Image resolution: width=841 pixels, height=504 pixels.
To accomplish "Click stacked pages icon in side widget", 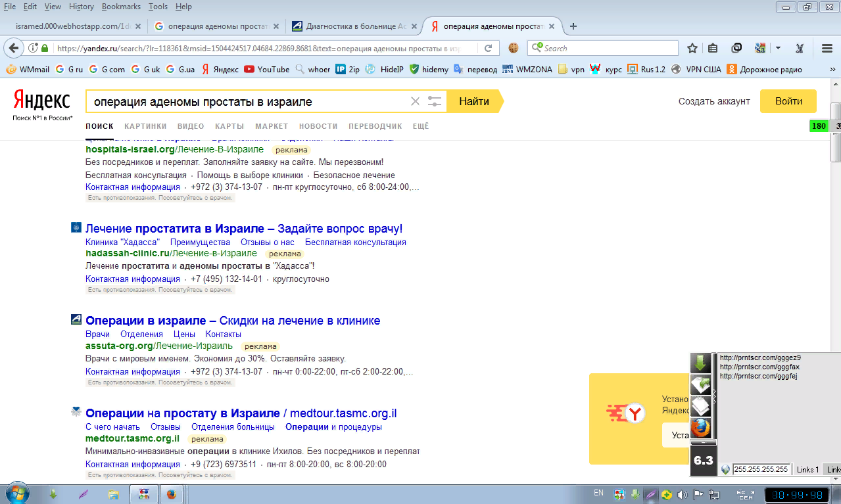I will [701, 407].
